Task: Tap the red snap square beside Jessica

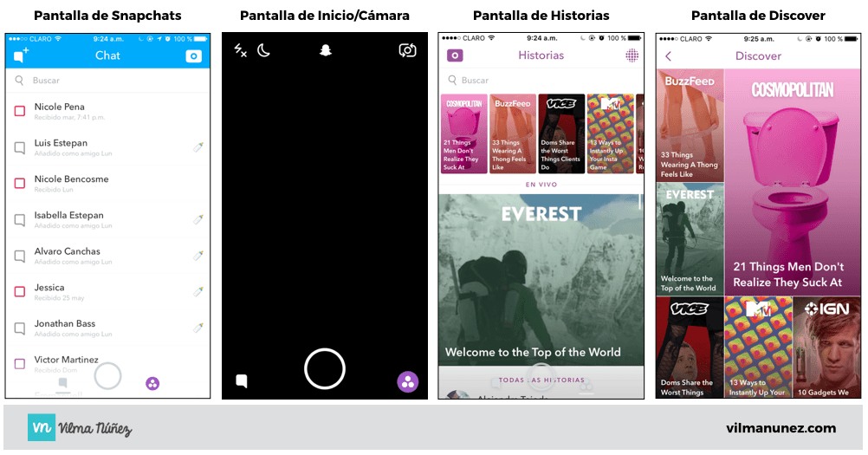Action: (x=20, y=292)
